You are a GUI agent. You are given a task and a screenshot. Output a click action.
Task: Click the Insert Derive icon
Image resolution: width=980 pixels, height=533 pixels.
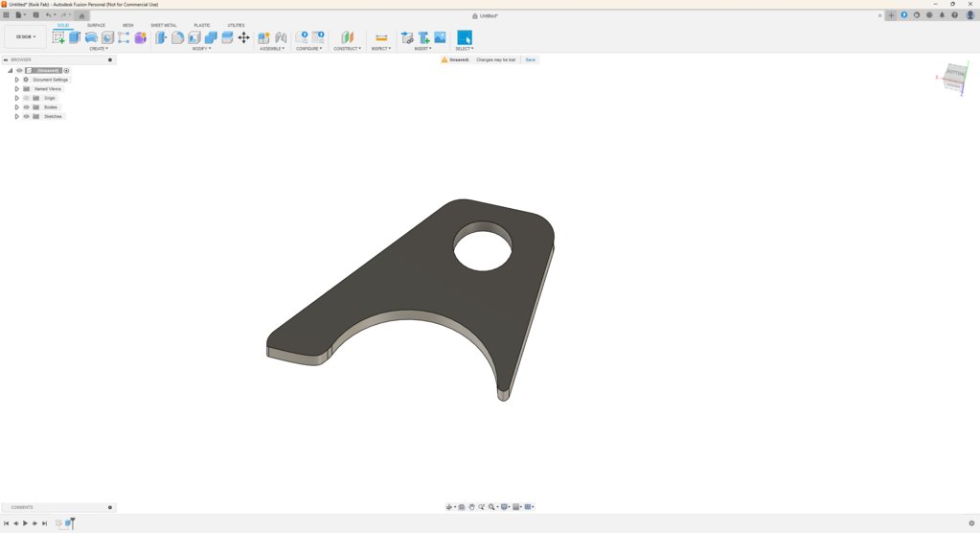point(407,37)
